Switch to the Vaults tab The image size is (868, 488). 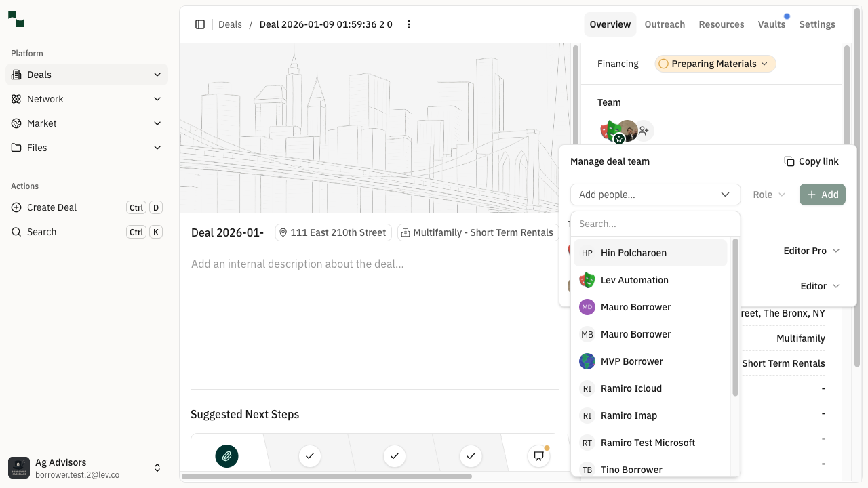tap(772, 24)
